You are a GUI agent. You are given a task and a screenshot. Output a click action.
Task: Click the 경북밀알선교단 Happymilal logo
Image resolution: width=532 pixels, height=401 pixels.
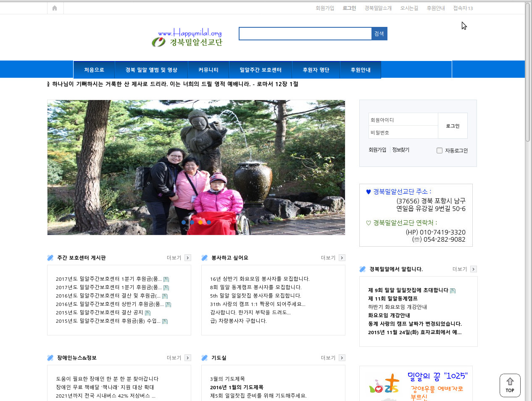click(x=187, y=37)
